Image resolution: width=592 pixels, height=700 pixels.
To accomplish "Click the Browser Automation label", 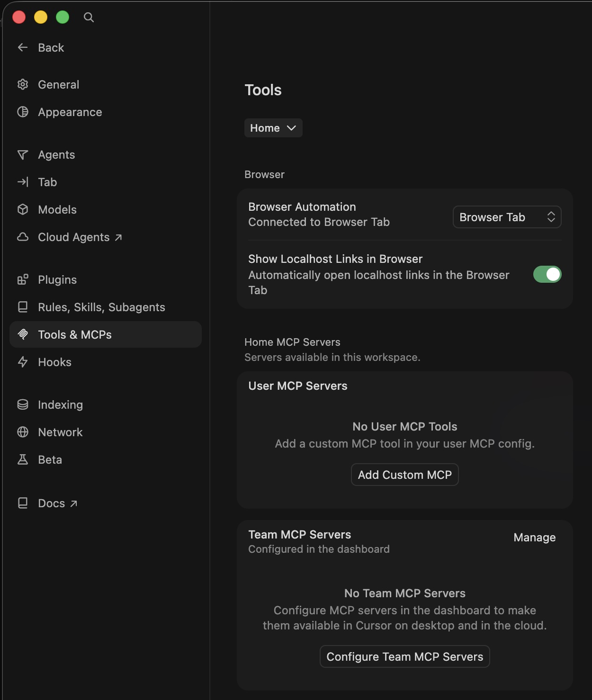I will pyautogui.click(x=302, y=207).
